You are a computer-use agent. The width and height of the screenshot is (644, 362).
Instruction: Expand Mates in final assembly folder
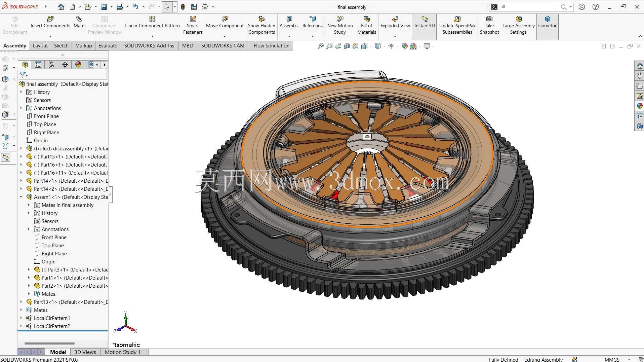tap(29, 205)
